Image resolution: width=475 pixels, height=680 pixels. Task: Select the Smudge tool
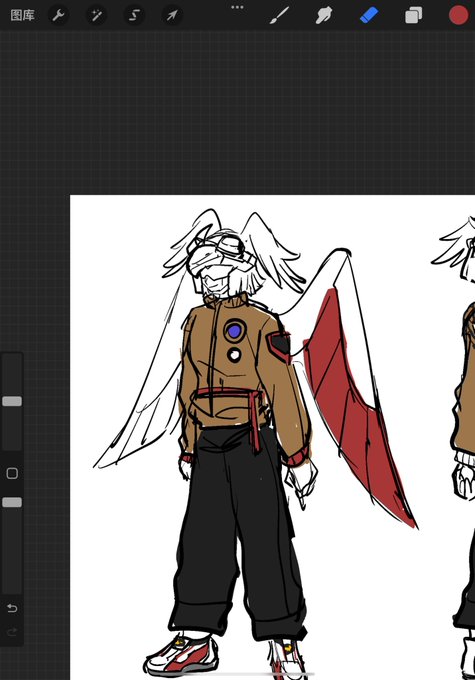(324, 16)
